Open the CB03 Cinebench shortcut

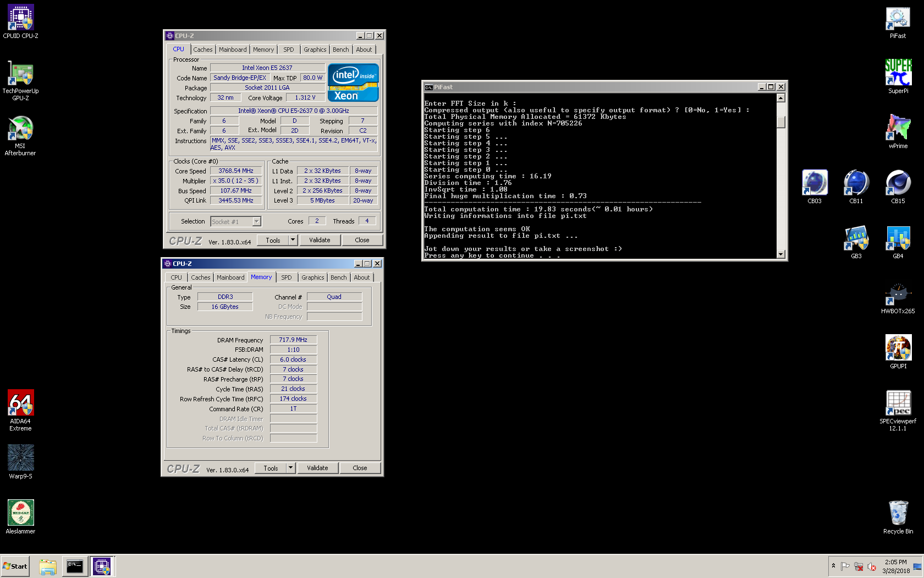(x=815, y=187)
